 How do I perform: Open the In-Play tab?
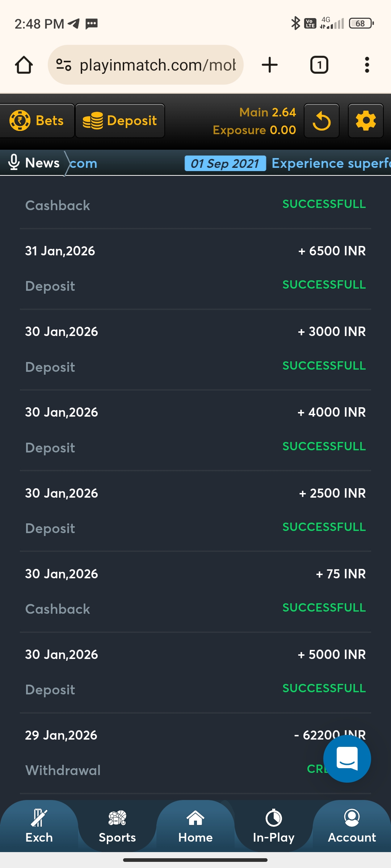click(x=274, y=826)
